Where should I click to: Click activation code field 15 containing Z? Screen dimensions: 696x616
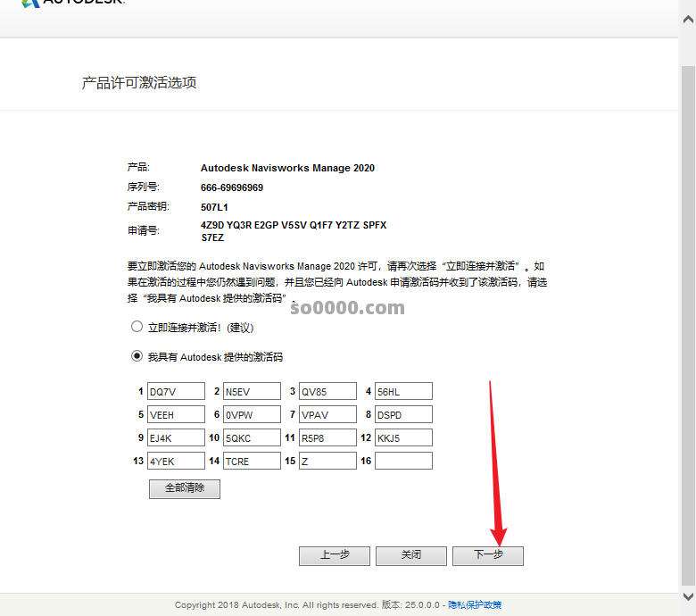click(x=327, y=461)
